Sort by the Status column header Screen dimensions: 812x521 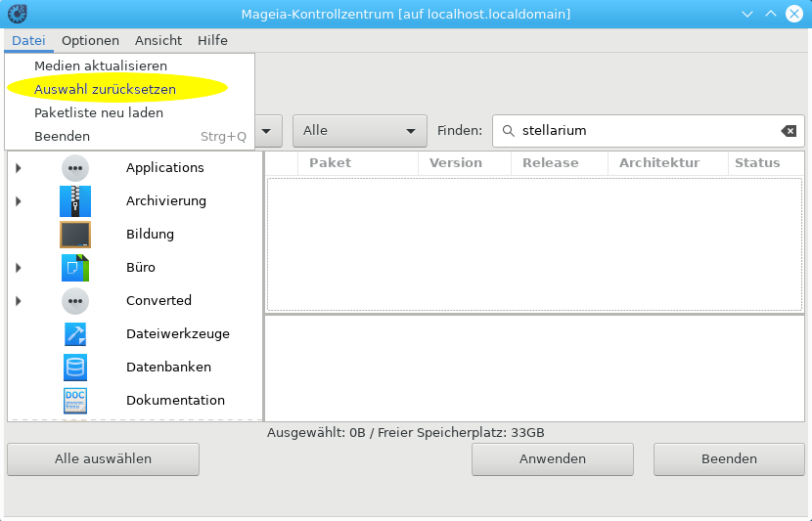[x=766, y=163]
